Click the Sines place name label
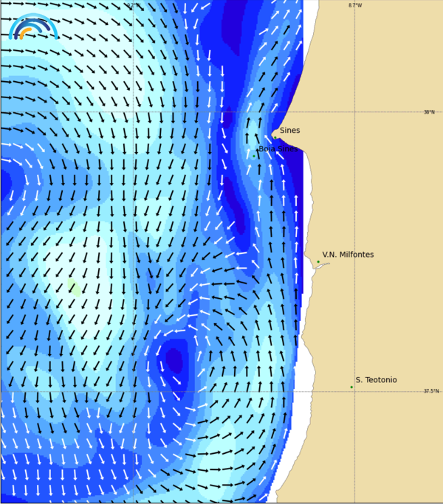This screenshot has width=443, height=504. [x=290, y=131]
